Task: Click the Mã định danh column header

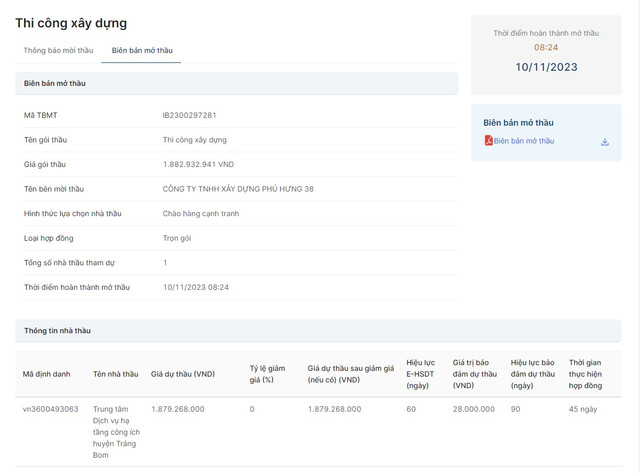Action: 47,374
